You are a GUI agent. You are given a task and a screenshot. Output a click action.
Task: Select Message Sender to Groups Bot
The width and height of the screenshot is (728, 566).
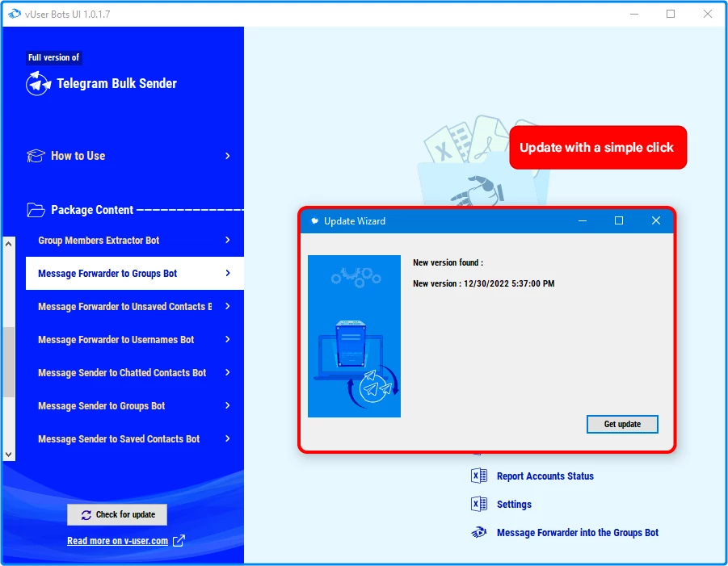click(x=135, y=406)
